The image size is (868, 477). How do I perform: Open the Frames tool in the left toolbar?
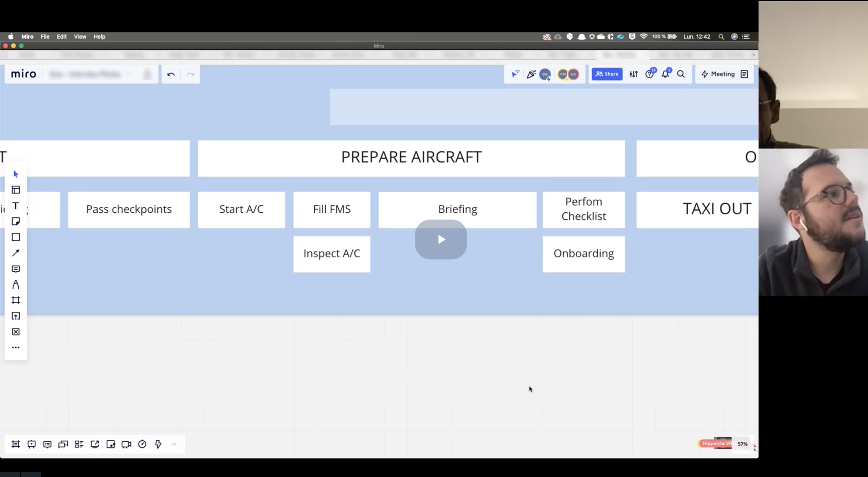tap(16, 300)
